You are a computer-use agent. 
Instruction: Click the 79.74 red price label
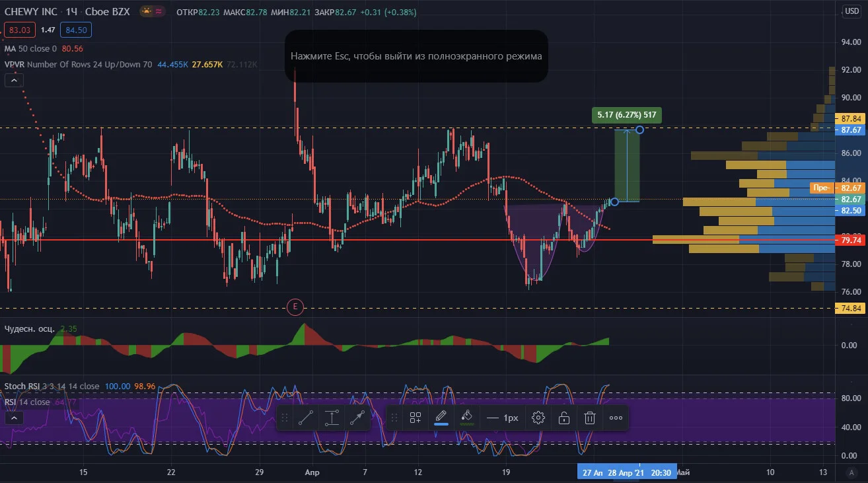click(x=849, y=241)
